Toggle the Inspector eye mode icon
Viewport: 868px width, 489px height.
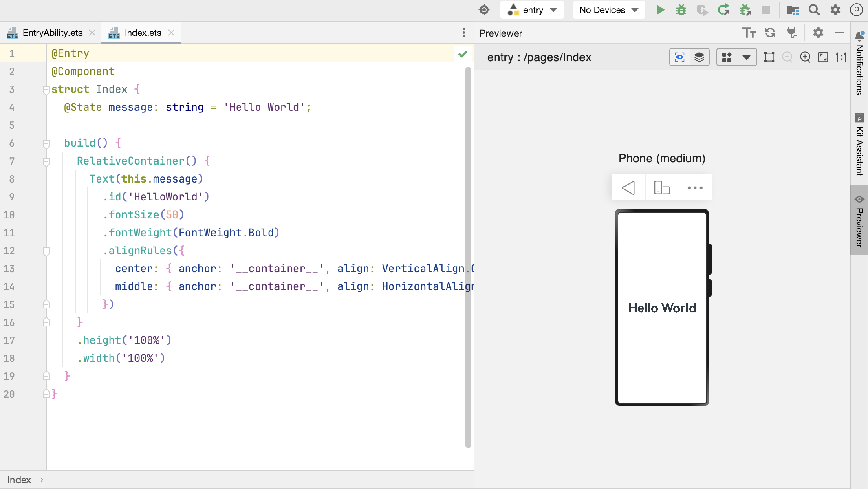[x=680, y=57]
